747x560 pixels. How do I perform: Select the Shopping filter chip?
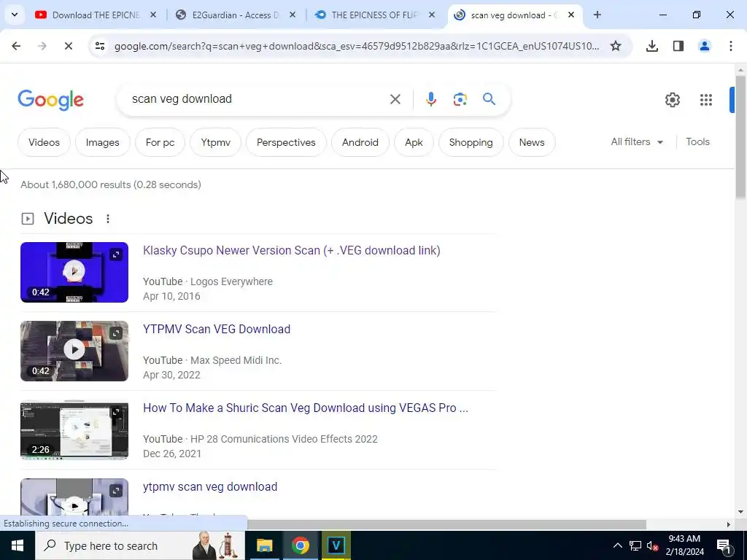(471, 142)
